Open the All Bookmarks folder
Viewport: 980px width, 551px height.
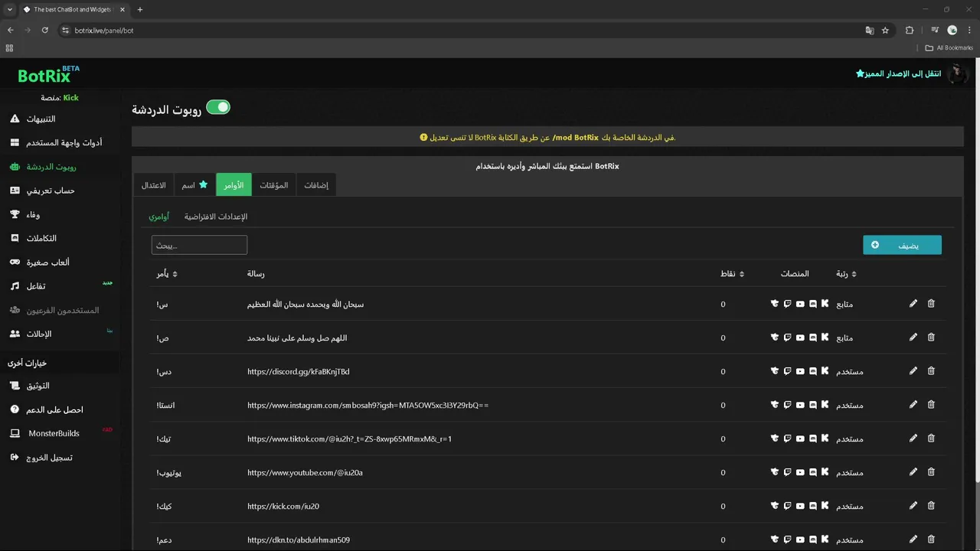click(x=949, y=47)
